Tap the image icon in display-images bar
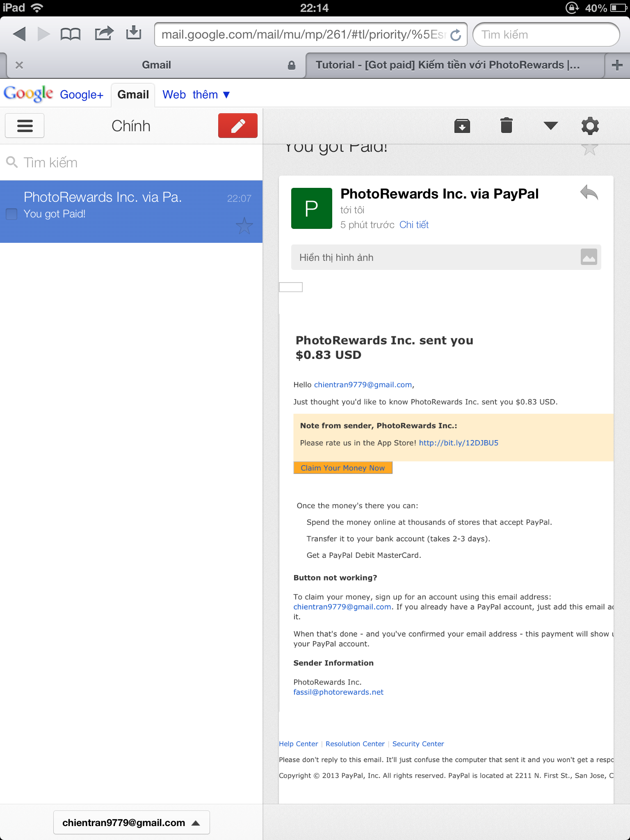The image size is (630, 840). tap(589, 257)
